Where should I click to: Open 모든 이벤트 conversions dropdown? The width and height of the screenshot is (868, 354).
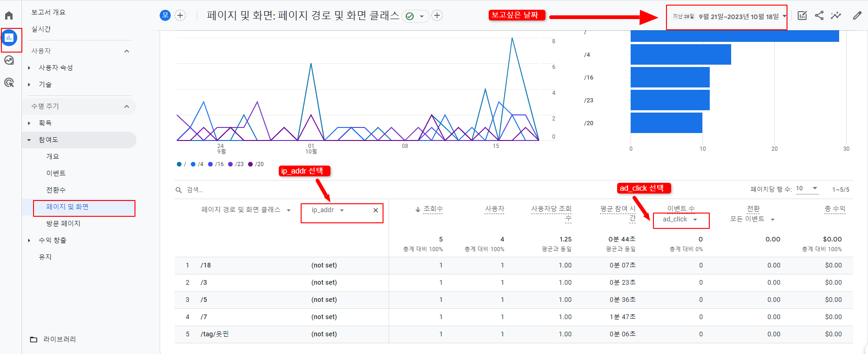click(x=752, y=219)
